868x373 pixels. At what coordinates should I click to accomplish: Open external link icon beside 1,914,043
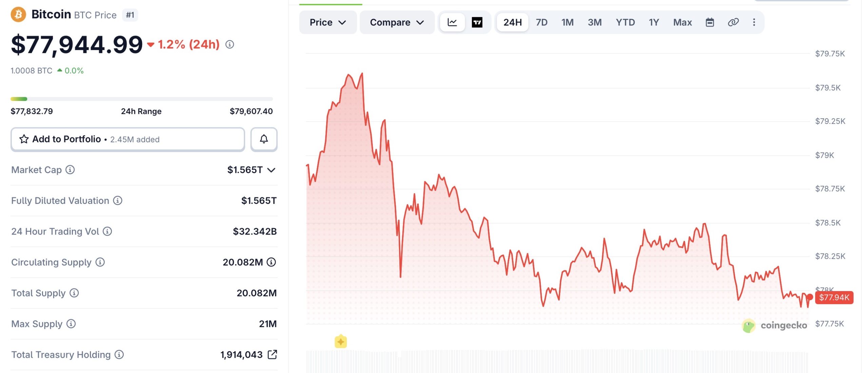click(x=272, y=354)
